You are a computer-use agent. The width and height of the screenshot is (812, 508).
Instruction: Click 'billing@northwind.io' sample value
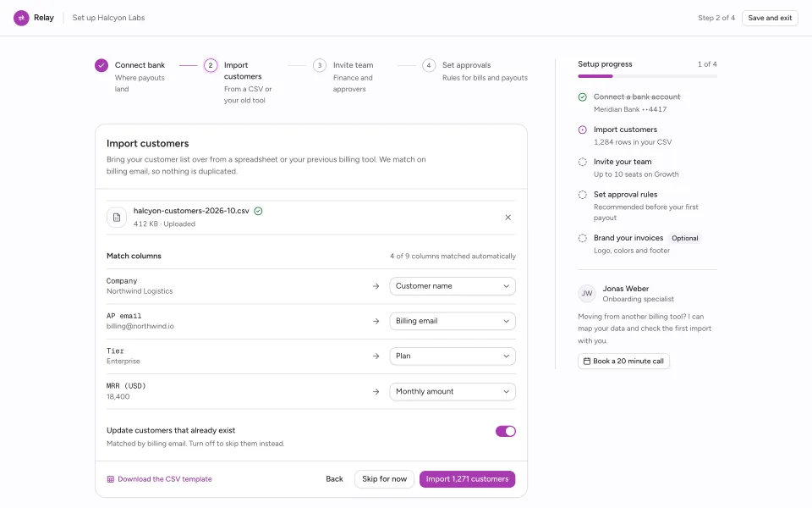tap(140, 326)
